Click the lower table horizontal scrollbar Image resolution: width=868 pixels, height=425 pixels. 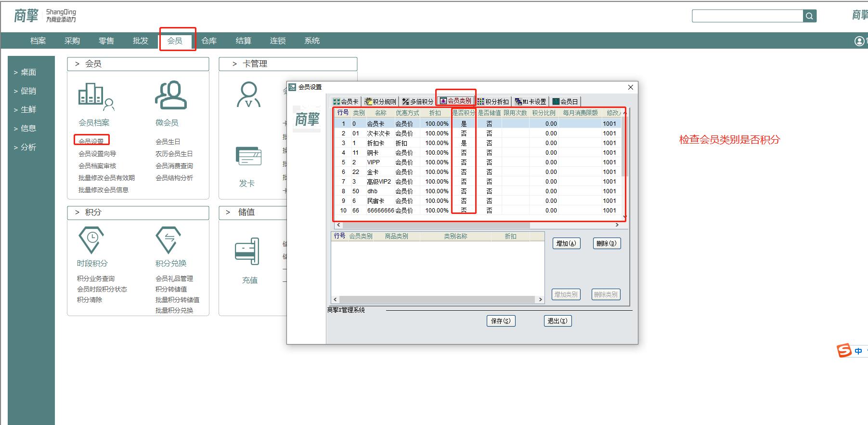click(438, 299)
